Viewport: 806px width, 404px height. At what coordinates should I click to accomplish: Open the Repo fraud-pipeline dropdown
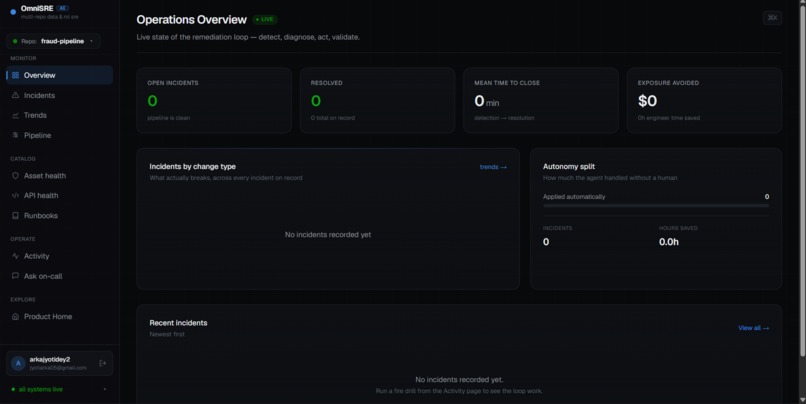pos(53,41)
